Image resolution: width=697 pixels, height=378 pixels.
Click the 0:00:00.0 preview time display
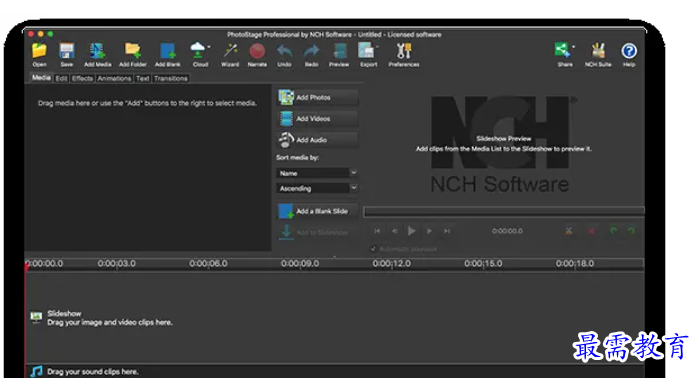507,231
